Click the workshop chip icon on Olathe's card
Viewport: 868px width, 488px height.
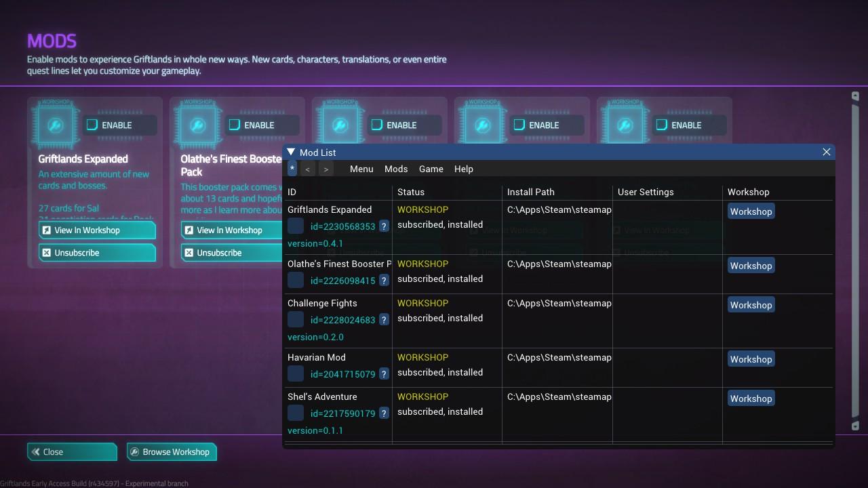pyautogui.click(x=198, y=125)
